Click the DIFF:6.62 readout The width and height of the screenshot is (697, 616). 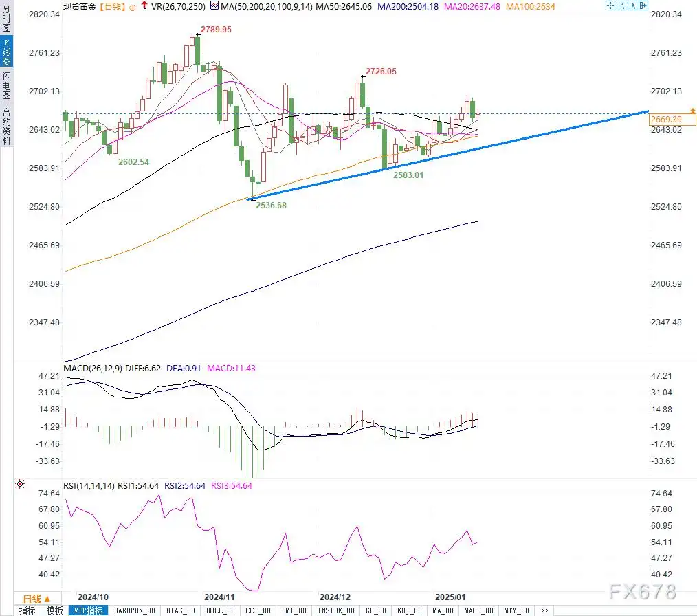click(143, 368)
